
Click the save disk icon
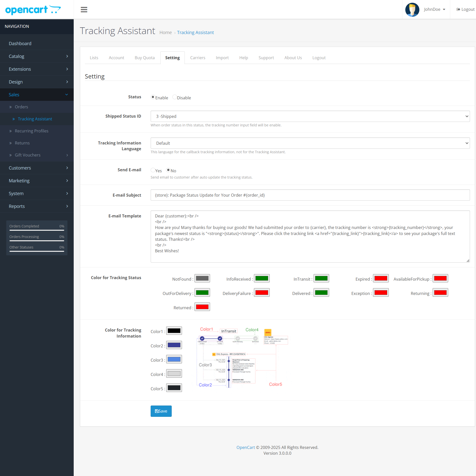[157, 411]
